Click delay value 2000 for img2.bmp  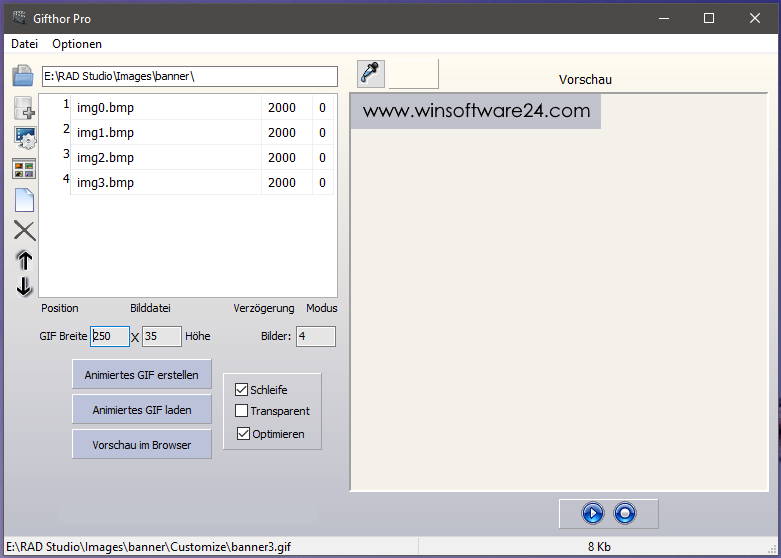(x=282, y=157)
